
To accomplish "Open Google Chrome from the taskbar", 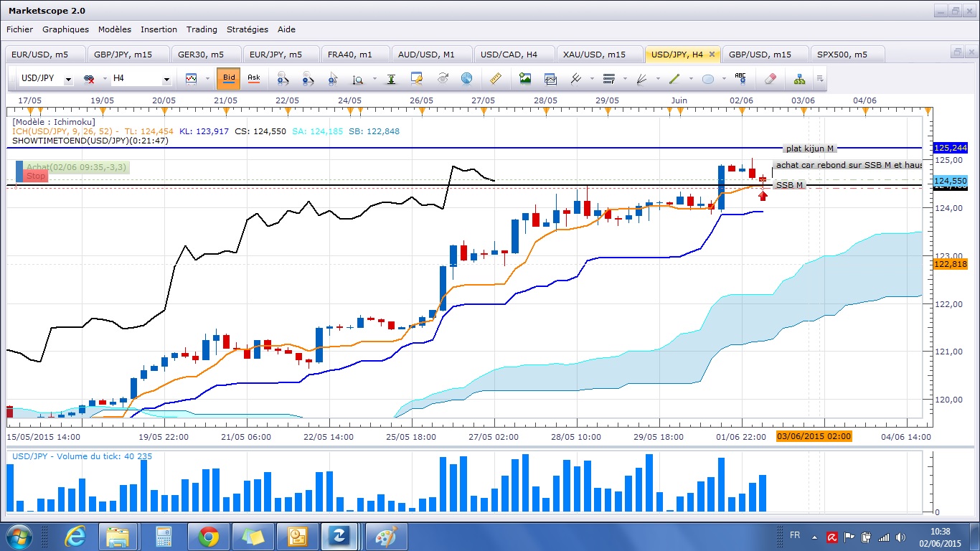I will point(209,536).
